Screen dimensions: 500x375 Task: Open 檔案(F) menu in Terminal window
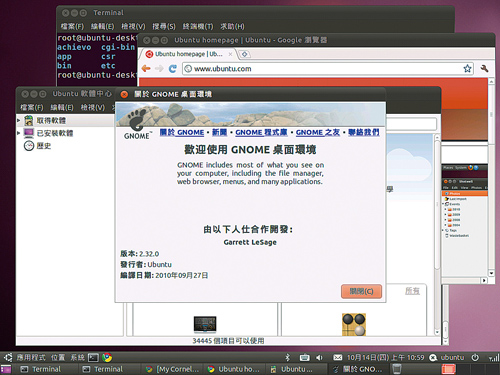72,26
